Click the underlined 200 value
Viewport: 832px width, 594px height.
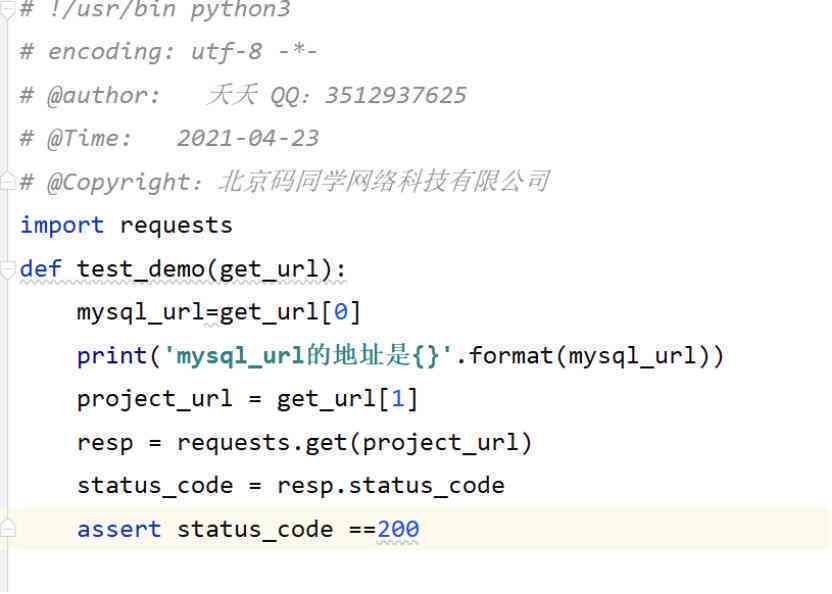[398, 529]
